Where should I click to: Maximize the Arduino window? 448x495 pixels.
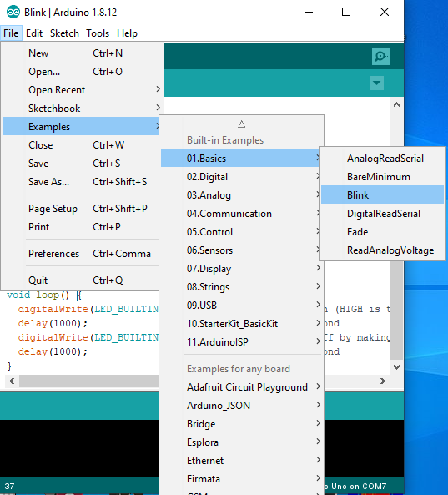[x=346, y=12]
